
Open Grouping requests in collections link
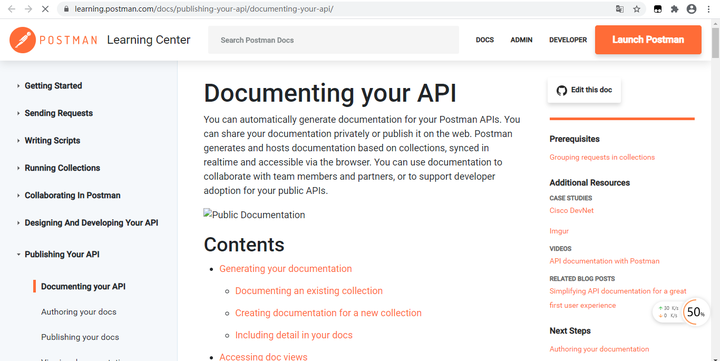(x=602, y=157)
